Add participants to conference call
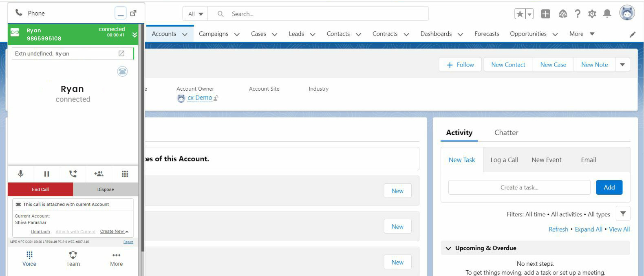The width and height of the screenshot is (644, 276). point(99,174)
